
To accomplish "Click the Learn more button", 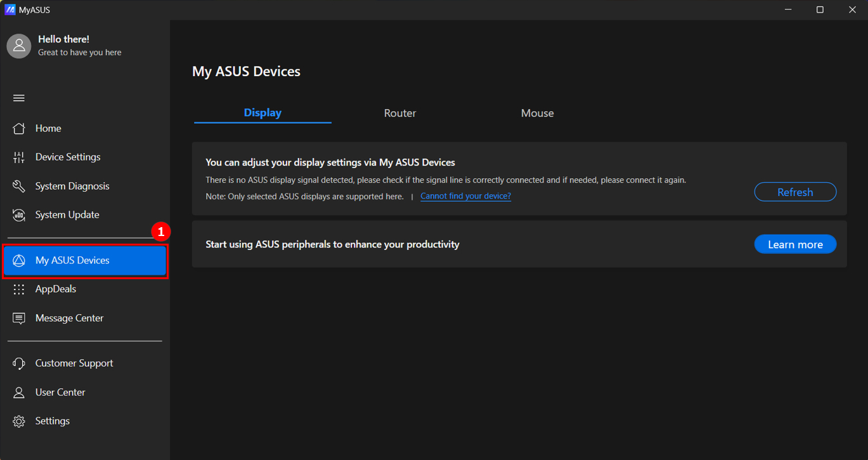I will [x=795, y=244].
